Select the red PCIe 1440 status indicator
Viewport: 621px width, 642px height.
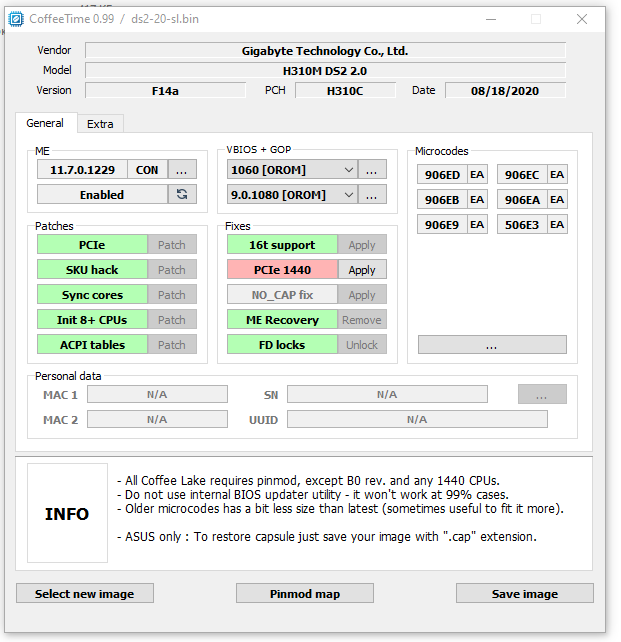[x=282, y=269]
